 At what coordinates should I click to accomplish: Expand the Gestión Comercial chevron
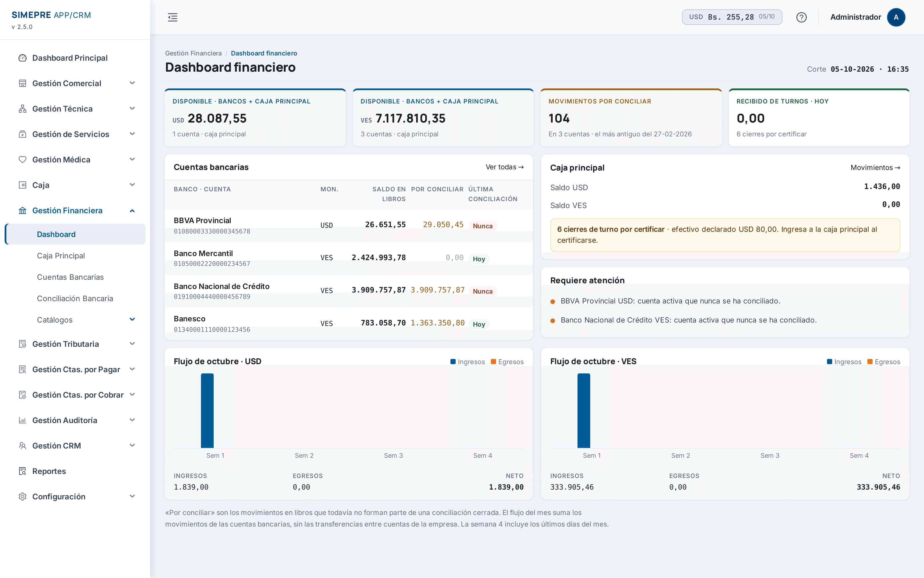coord(132,83)
